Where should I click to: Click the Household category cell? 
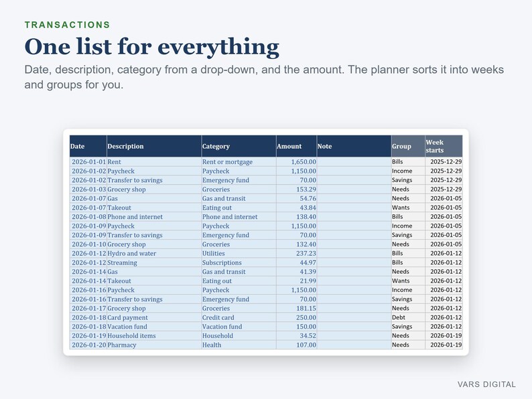pyautogui.click(x=239, y=335)
